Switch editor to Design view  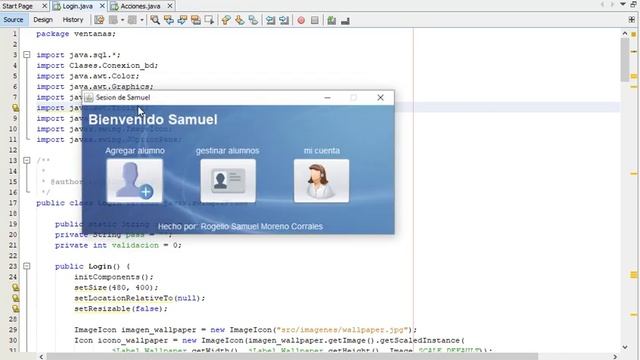tap(43, 20)
